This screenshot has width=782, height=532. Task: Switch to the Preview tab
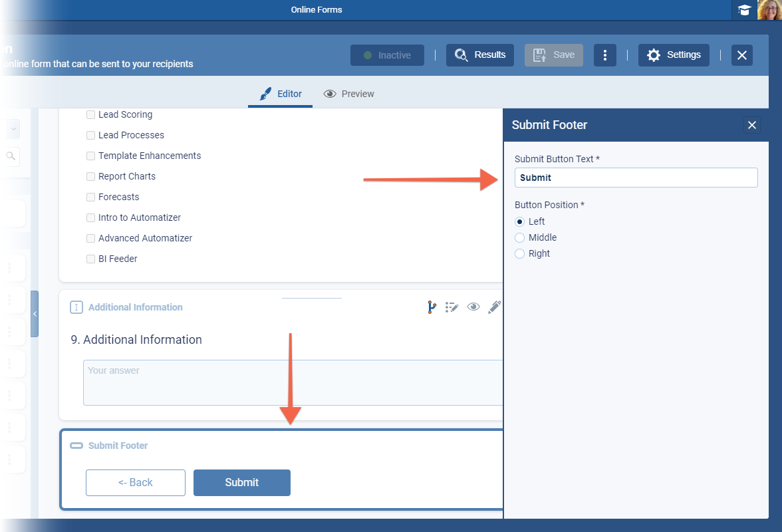click(349, 94)
